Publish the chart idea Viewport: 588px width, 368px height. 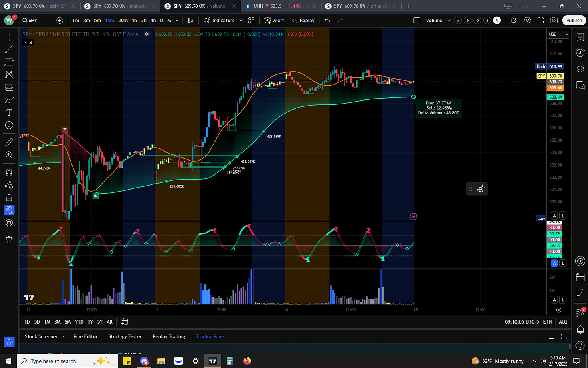click(574, 20)
